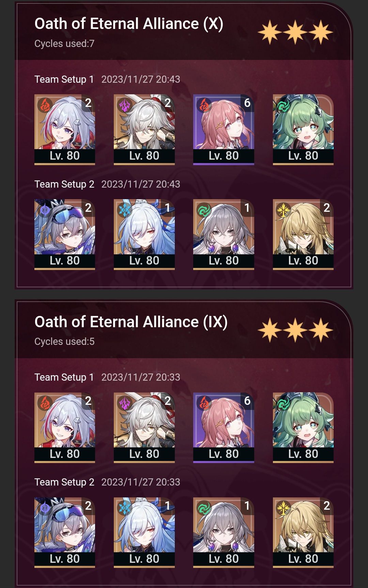Tap the three-star rating of Stage IX
368x588 pixels.
coord(295,330)
